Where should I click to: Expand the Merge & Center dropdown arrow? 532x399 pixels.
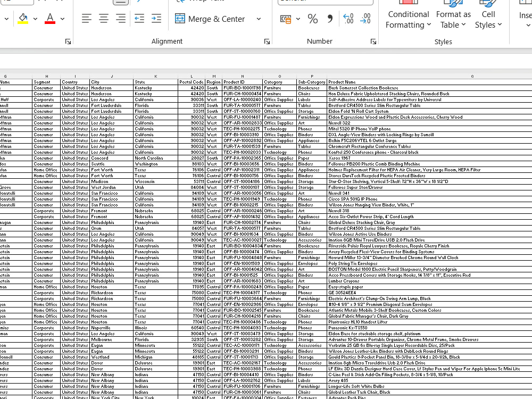click(259, 19)
